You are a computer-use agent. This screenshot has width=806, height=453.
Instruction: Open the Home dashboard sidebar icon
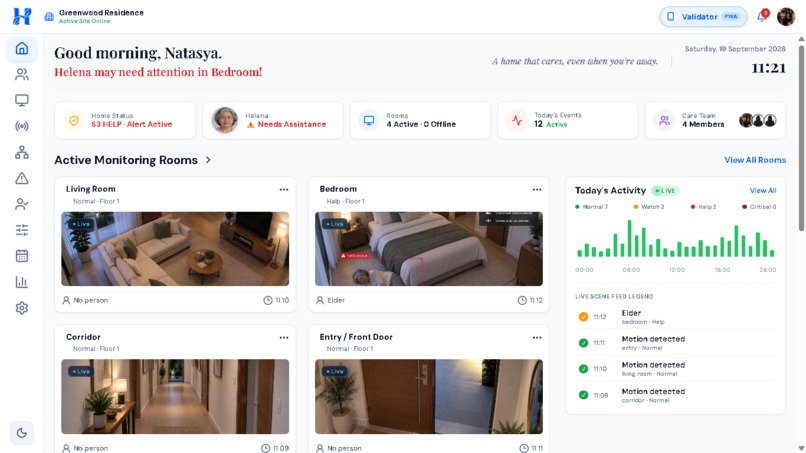[x=22, y=48]
